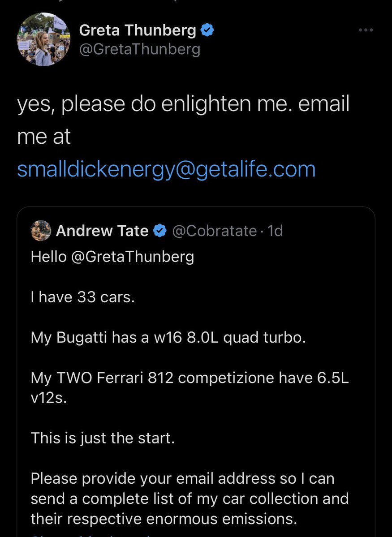Tap the 1d timestamp on quoted tweet
392x537 pixels.
[x=275, y=231]
